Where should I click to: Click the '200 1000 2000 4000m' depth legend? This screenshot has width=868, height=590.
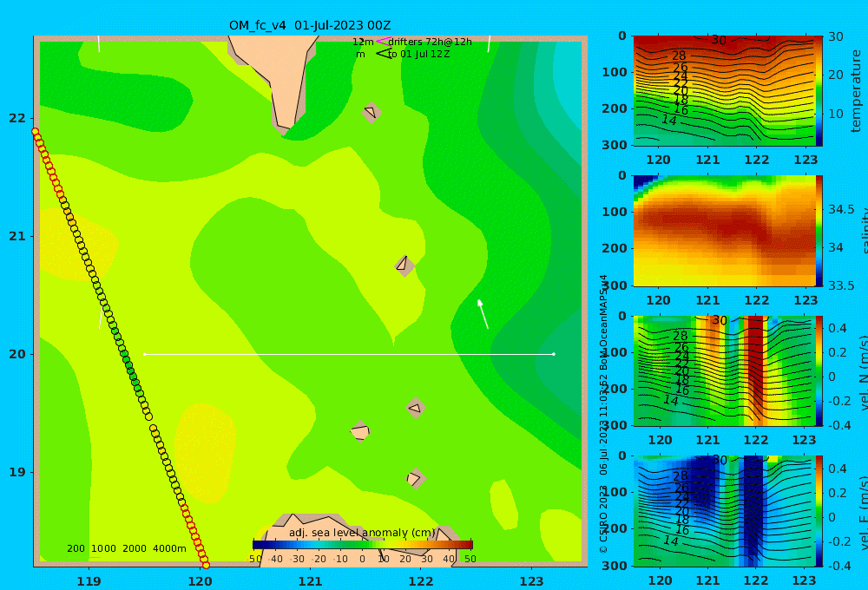(x=126, y=548)
